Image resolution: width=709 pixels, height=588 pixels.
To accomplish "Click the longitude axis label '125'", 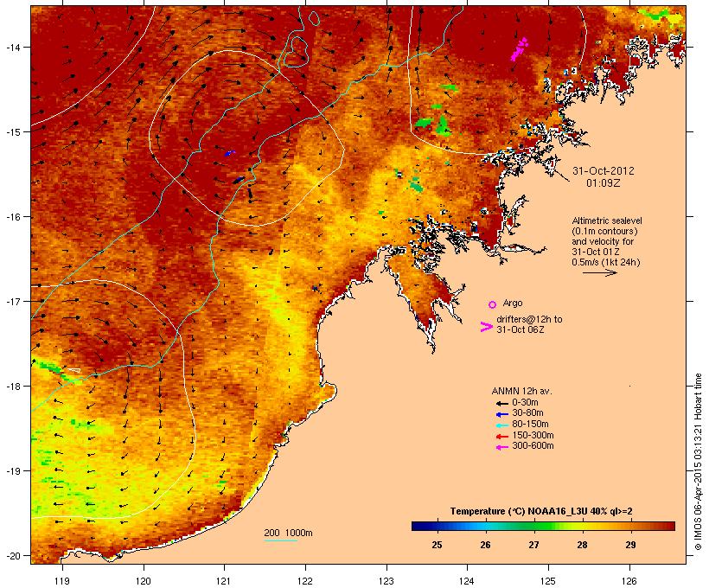I will [548, 581].
